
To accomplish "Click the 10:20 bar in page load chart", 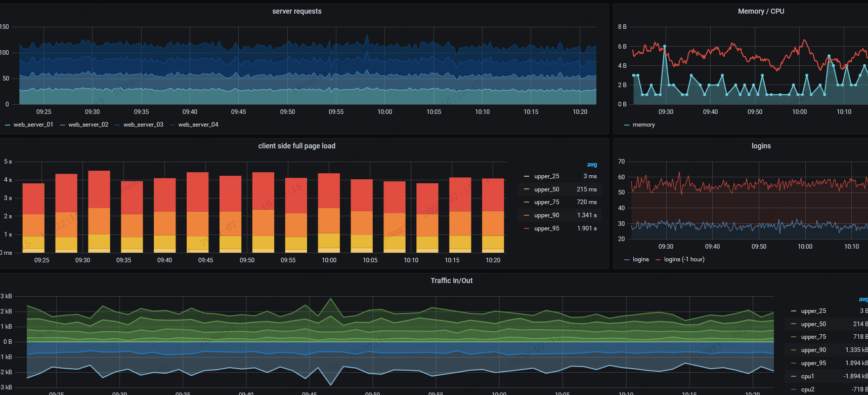I will 493,215.
